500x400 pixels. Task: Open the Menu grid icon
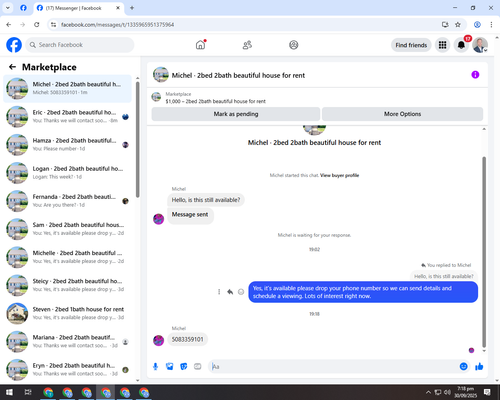(442, 45)
